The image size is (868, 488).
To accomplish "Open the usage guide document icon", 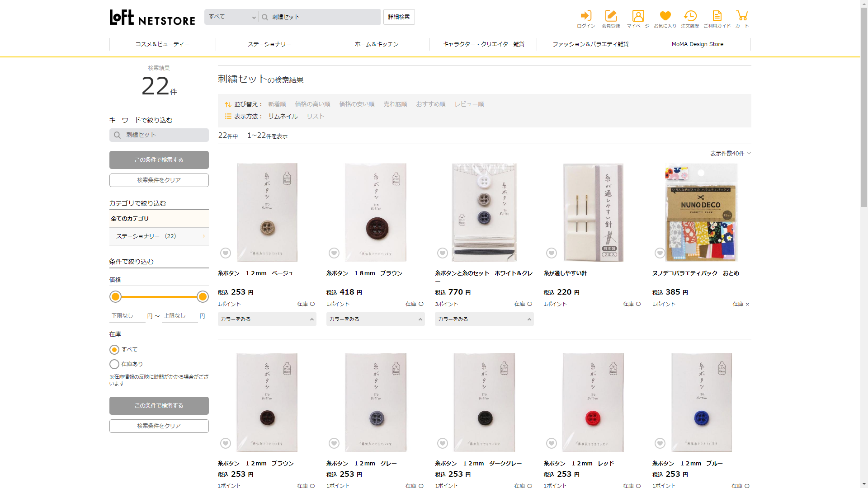I will (x=717, y=16).
